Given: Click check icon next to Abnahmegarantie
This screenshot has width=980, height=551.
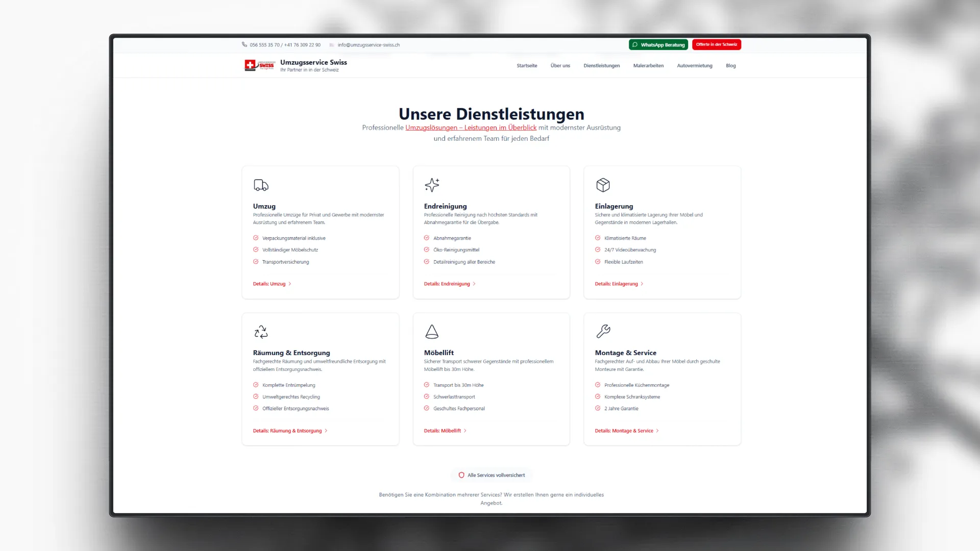Looking at the screenshot, I should pos(427,238).
